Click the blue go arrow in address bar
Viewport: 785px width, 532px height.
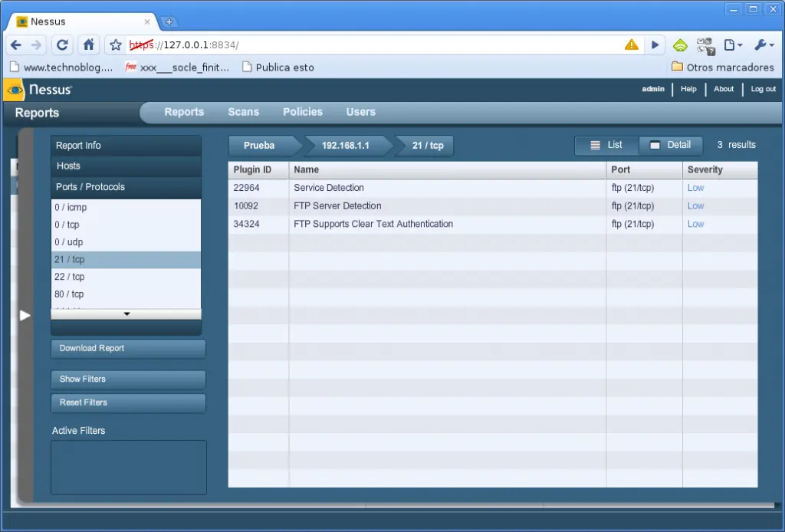[655, 45]
